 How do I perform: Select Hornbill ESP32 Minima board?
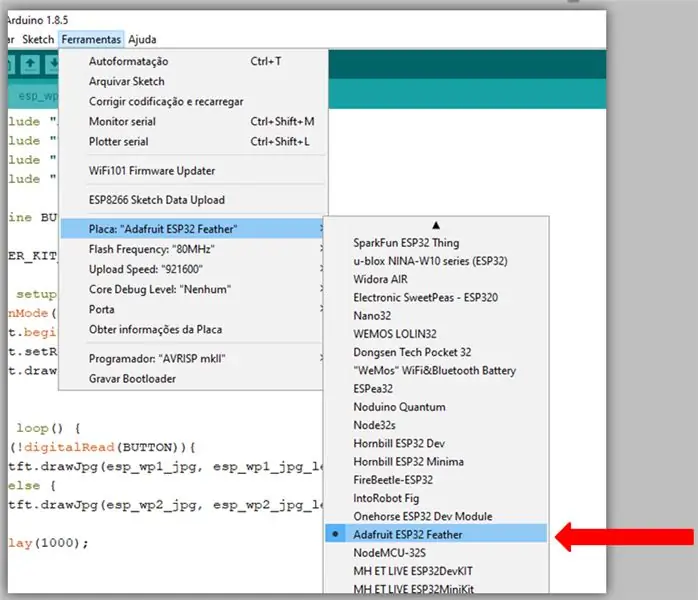[436, 462]
